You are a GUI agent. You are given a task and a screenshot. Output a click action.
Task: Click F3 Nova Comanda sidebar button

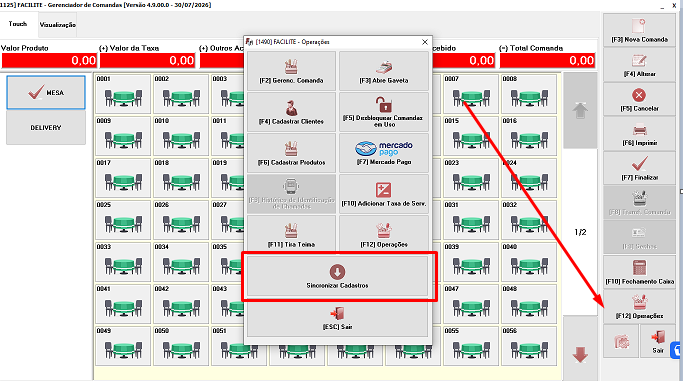tap(639, 30)
